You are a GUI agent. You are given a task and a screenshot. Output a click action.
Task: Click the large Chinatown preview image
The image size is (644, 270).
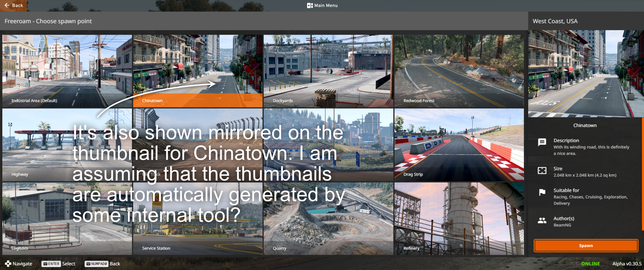coord(586,74)
